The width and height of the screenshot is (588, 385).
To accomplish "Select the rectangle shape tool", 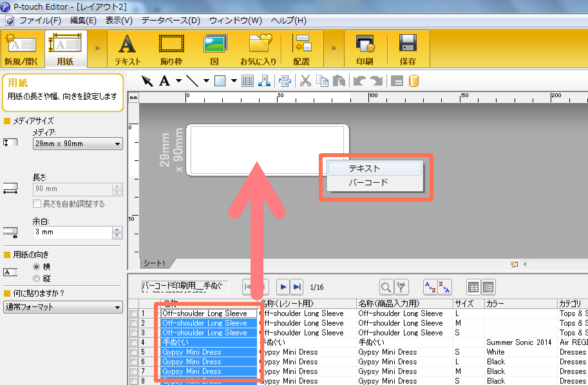I will 220,81.
